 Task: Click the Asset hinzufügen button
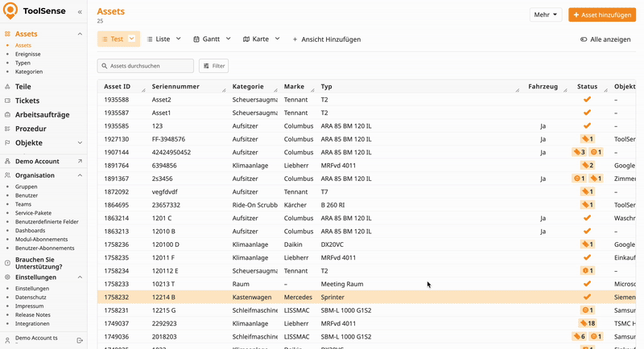601,15
